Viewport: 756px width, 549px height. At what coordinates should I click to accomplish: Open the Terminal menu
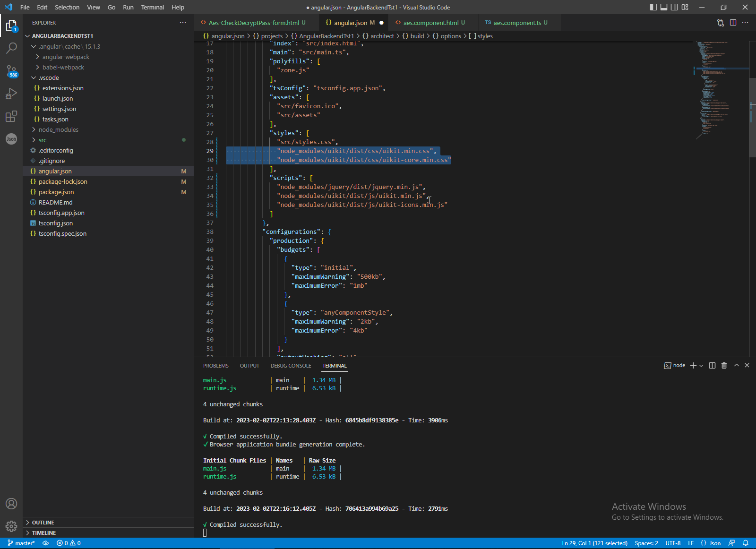tap(152, 7)
